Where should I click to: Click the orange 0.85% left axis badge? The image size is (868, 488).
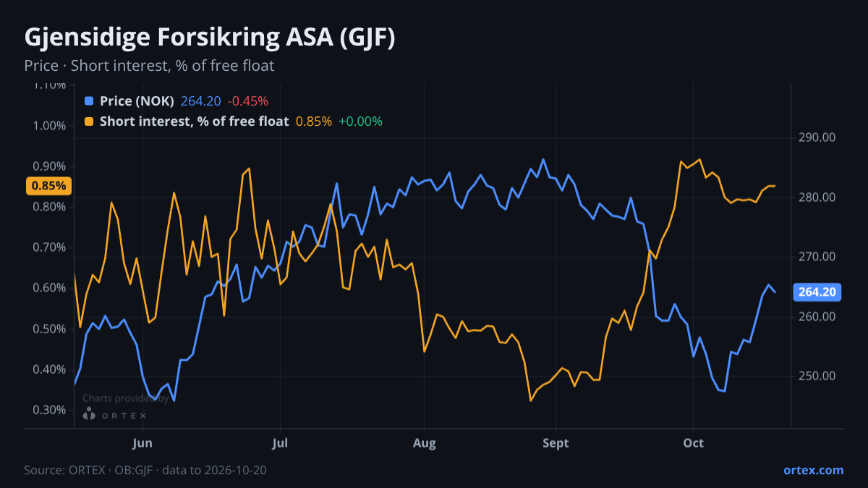(49, 186)
